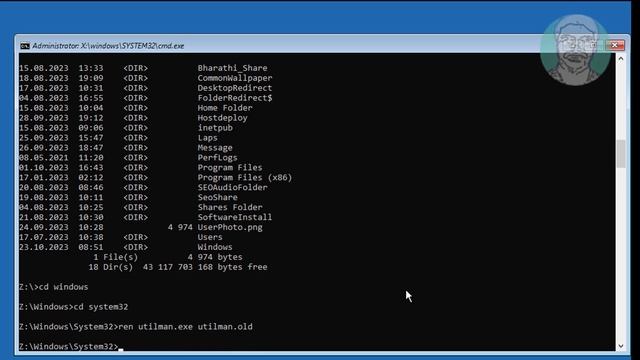This screenshot has height=360, width=640.
Task: Click the SoftwareInstall directory entry
Action: (x=235, y=217)
